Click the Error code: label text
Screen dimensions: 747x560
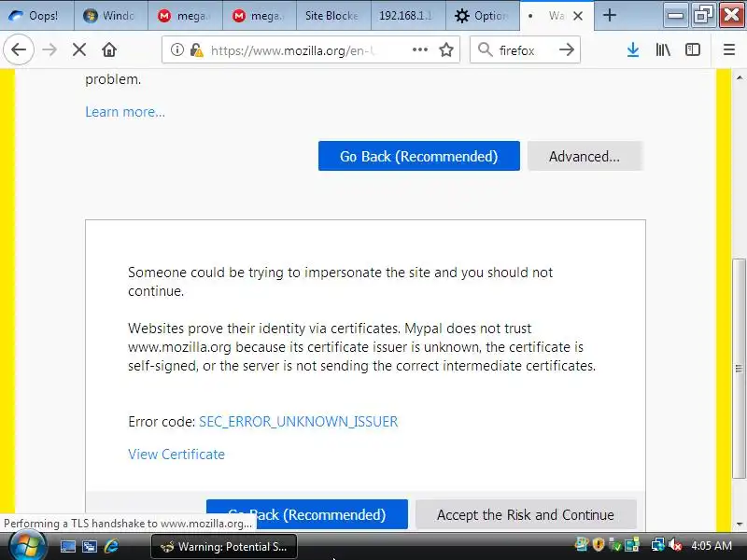[162, 422]
